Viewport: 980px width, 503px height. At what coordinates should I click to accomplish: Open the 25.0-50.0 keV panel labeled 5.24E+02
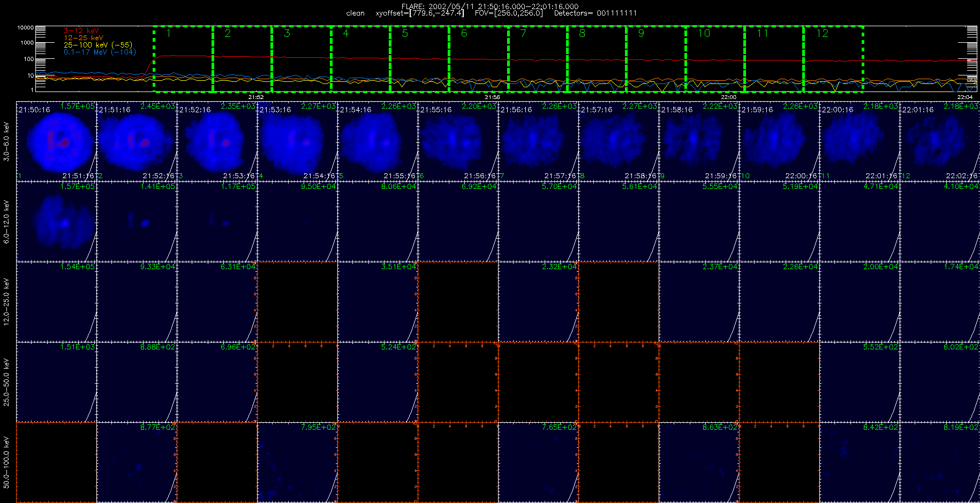click(378, 382)
